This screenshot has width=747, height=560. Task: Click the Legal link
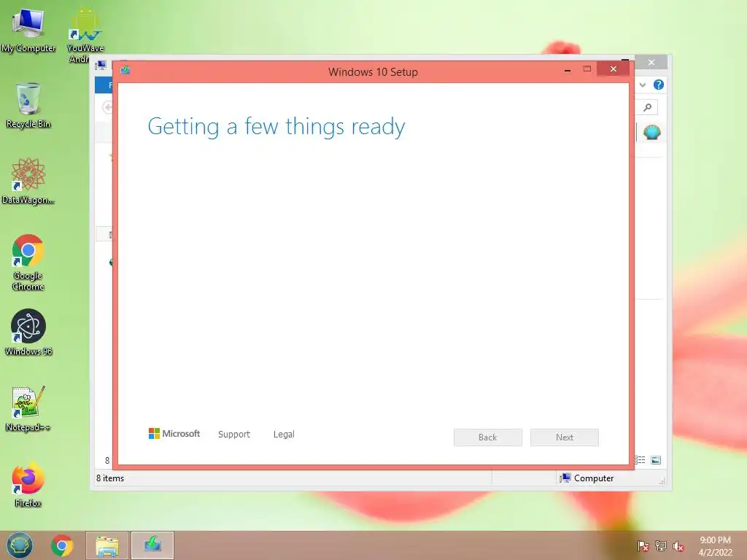tap(284, 435)
